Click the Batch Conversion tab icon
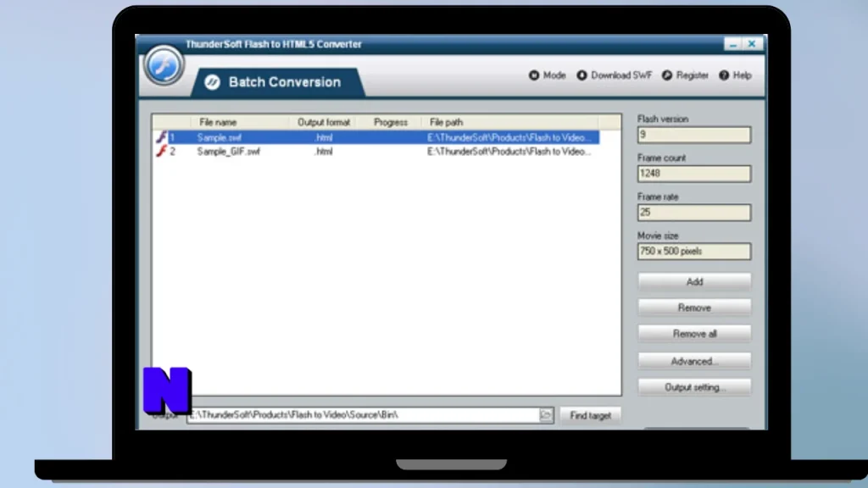This screenshot has width=868, height=488. (212, 82)
